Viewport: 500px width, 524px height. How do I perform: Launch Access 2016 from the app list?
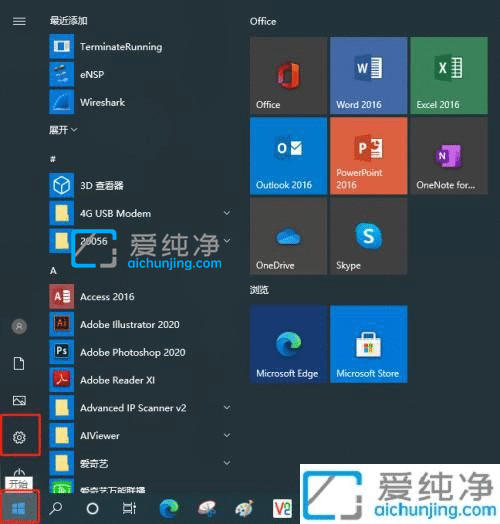coord(140,297)
